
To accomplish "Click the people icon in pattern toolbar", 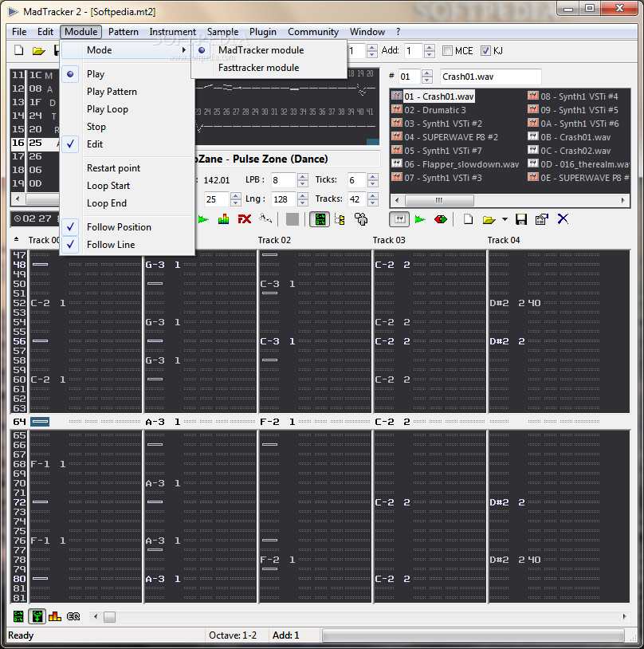I will (x=361, y=219).
